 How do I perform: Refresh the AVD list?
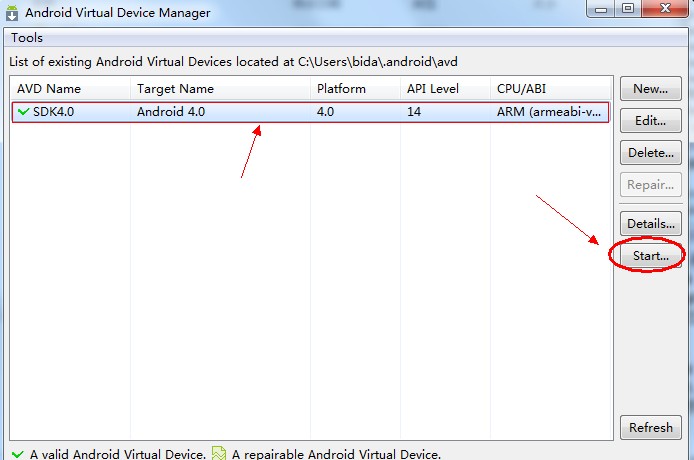coord(650,427)
